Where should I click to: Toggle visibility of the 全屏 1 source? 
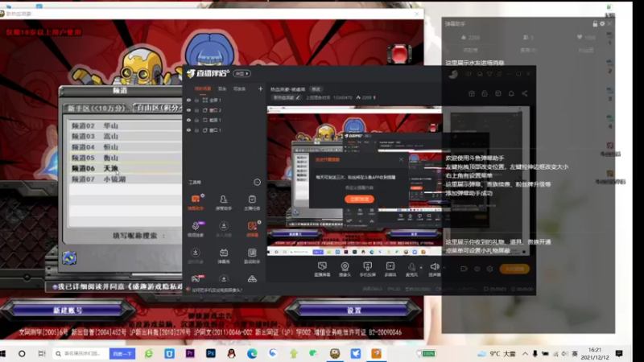[188, 100]
